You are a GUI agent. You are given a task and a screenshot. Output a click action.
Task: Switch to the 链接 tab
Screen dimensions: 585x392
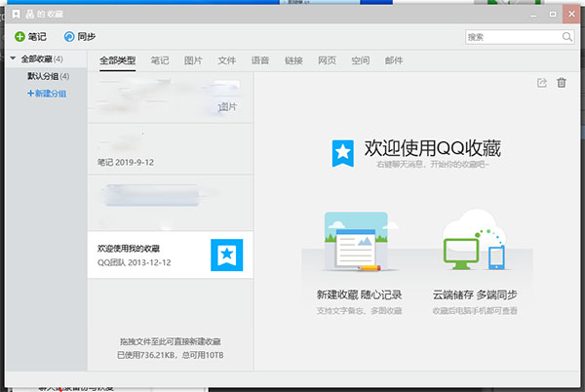293,60
